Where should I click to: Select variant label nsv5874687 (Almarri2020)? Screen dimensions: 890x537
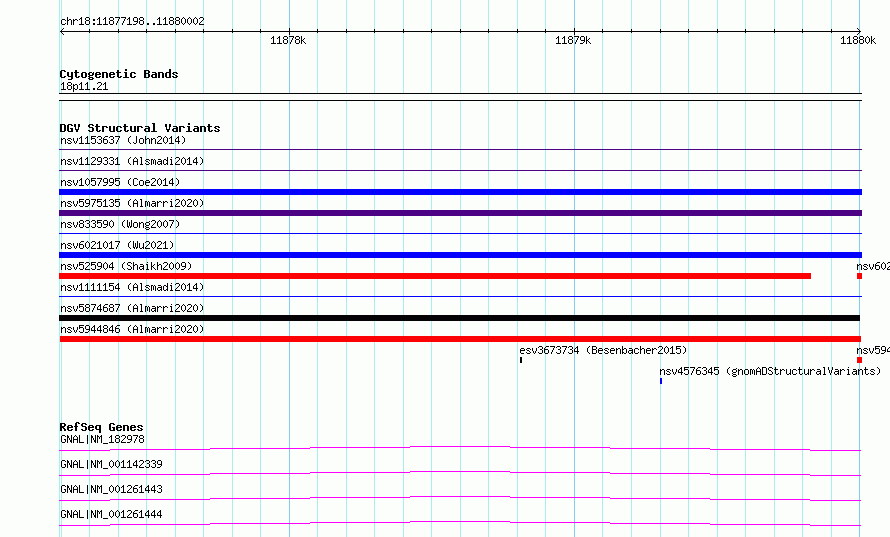coord(132,308)
